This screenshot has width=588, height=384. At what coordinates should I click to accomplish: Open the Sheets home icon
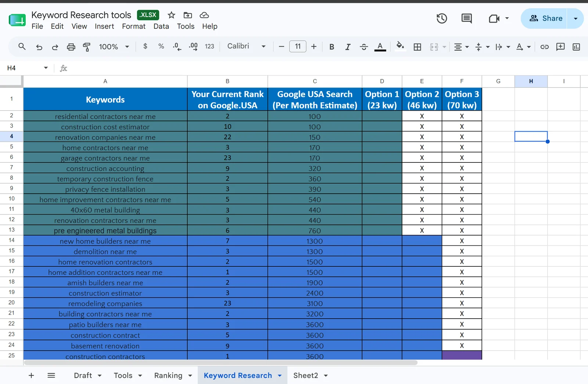click(x=17, y=20)
